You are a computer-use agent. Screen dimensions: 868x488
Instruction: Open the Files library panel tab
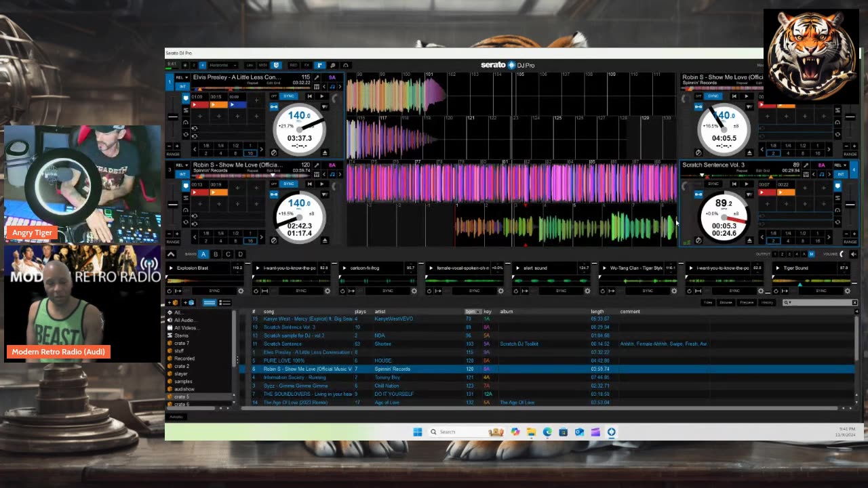[708, 302]
